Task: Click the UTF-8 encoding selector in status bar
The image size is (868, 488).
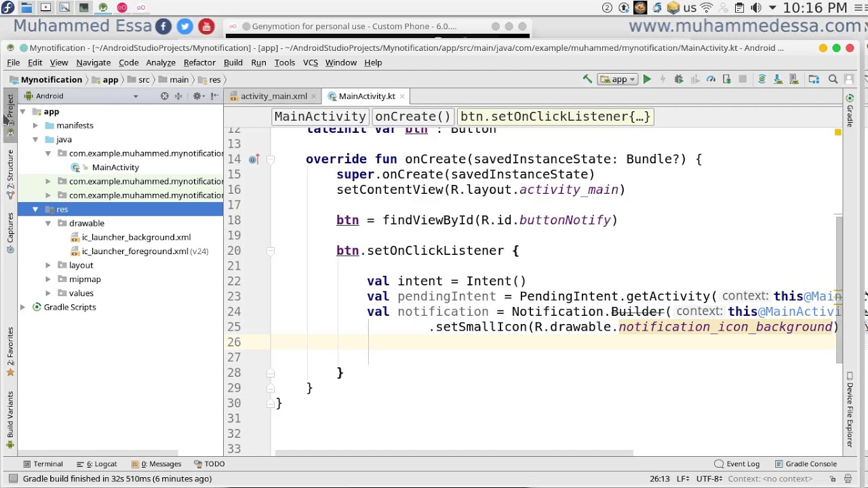Action: pyautogui.click(x=709, y=479)
